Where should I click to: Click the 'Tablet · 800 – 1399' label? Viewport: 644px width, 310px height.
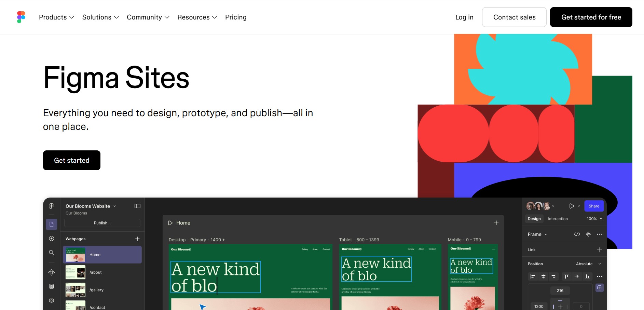(359, 240)
